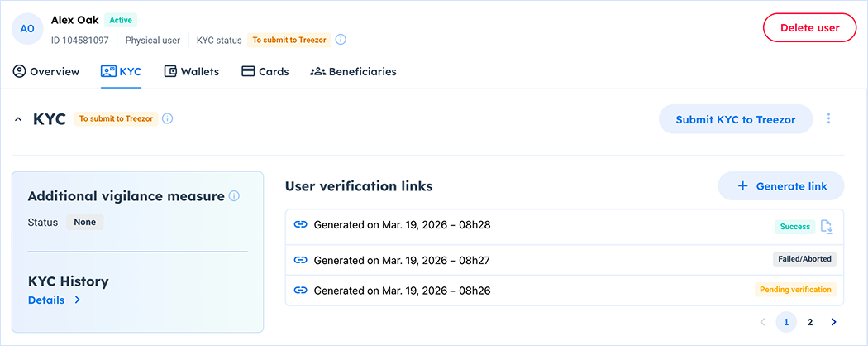Open the KYC History details chevron

(x=78, y=300)
